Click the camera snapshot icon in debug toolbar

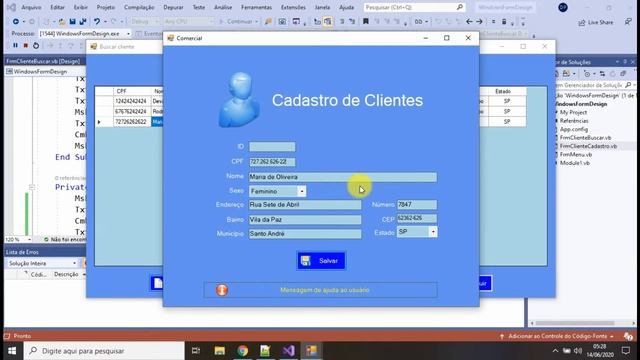(x=282, y=22)
